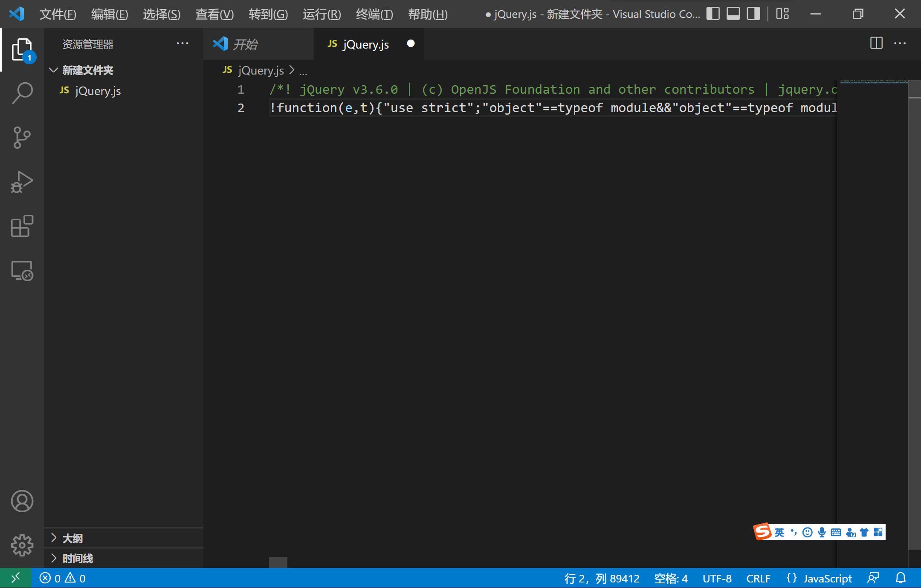Toggle secondary side bar visibility

coord(753,14)
